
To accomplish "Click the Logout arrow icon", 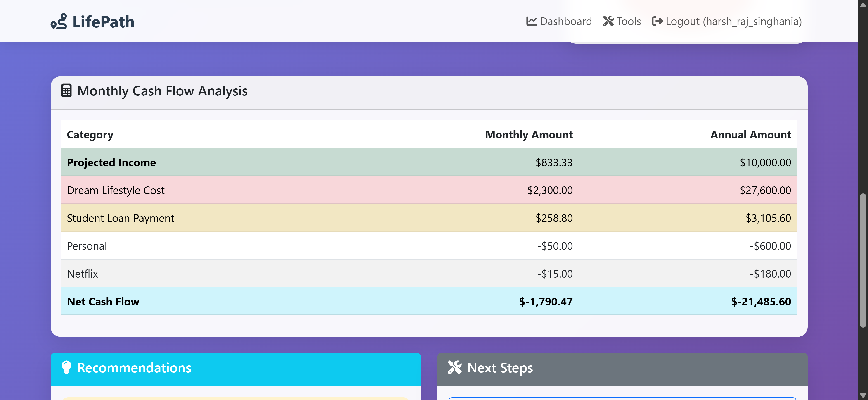I will [x=657, y=21].
